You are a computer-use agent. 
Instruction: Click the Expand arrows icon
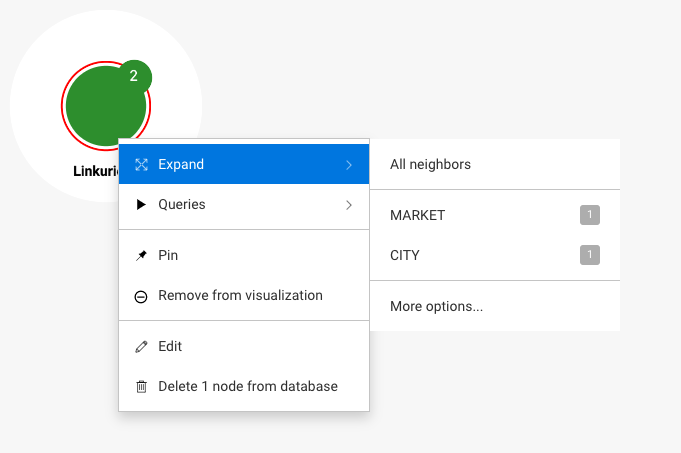(x=141, y=165)
